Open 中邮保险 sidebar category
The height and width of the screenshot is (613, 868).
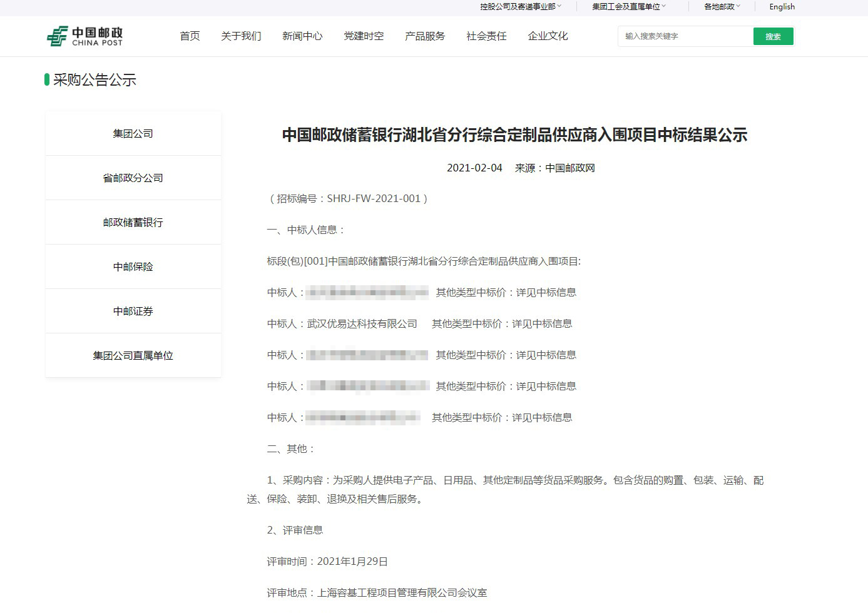(x=133, y=267)
